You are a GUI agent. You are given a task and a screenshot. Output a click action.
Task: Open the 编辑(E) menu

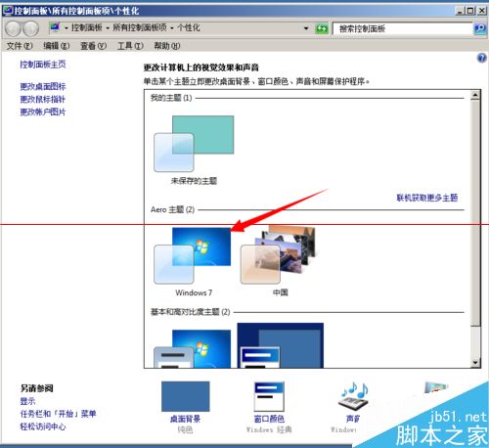pyautogui.click(x=57, y=46)
